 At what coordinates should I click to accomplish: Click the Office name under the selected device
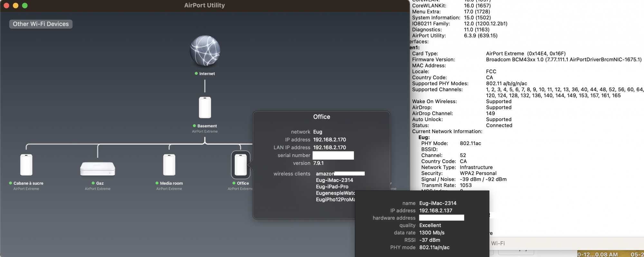pyautogui.click(x=243, y=183)
